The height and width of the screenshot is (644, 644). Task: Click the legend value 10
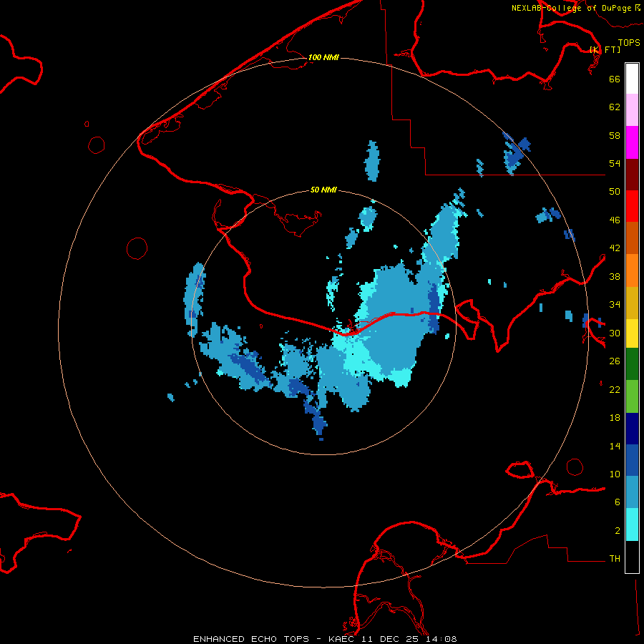pyautogui.click(x=615, y=474)
